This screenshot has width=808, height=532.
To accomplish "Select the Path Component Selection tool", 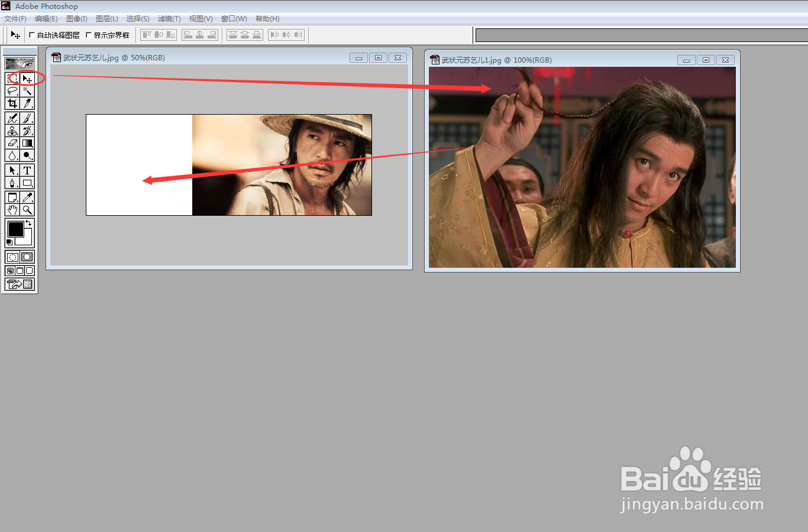I will pos(12,170).
